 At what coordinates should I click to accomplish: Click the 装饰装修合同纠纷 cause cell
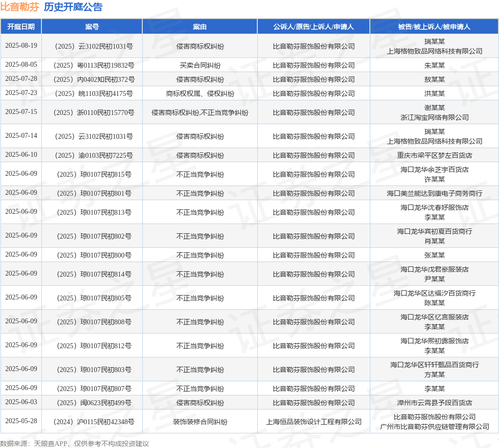pyautogui.click(x=200, y=422)
